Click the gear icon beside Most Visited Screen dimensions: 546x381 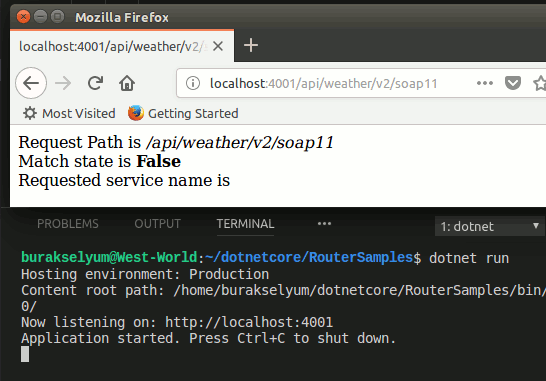click(30, 113)
